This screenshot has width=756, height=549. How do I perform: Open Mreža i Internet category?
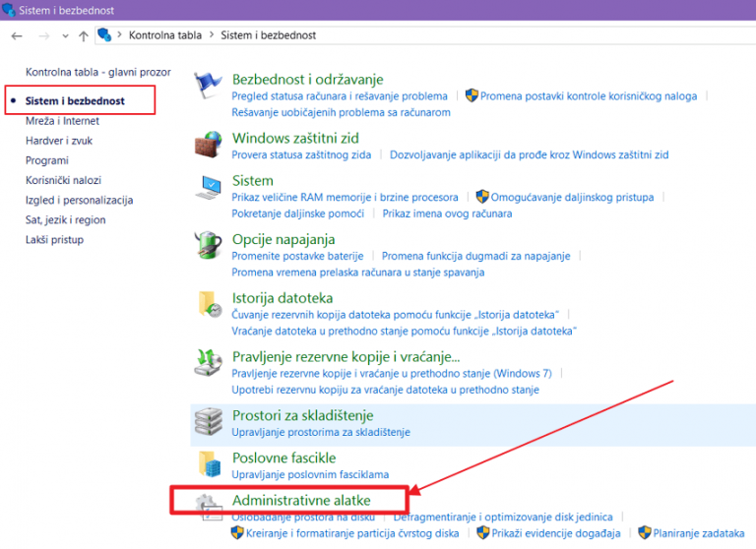pos(62,121)
